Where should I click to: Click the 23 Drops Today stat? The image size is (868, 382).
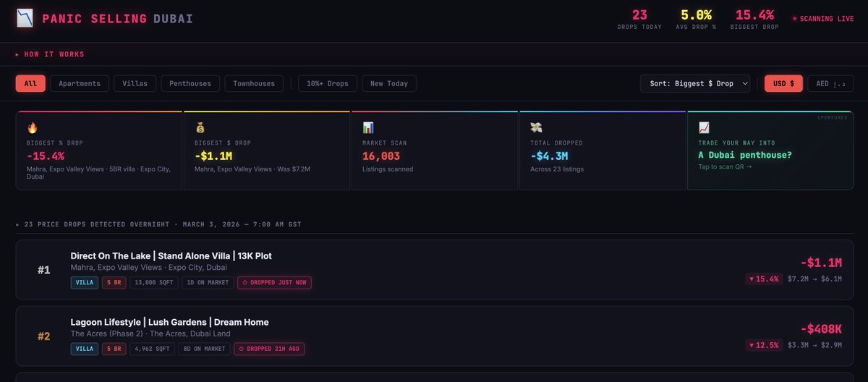click(639, 19)
